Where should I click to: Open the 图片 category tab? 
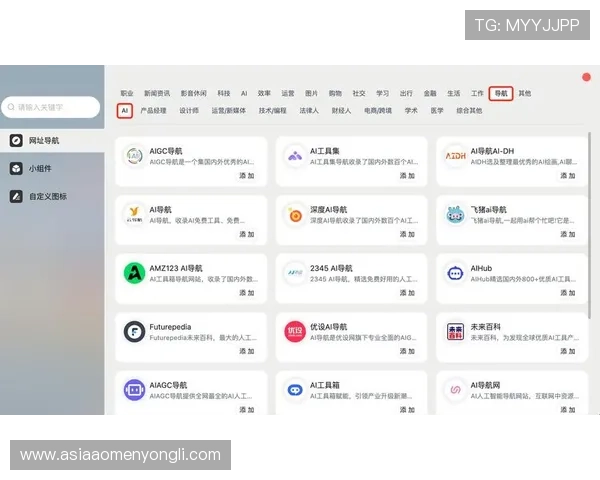311,93
